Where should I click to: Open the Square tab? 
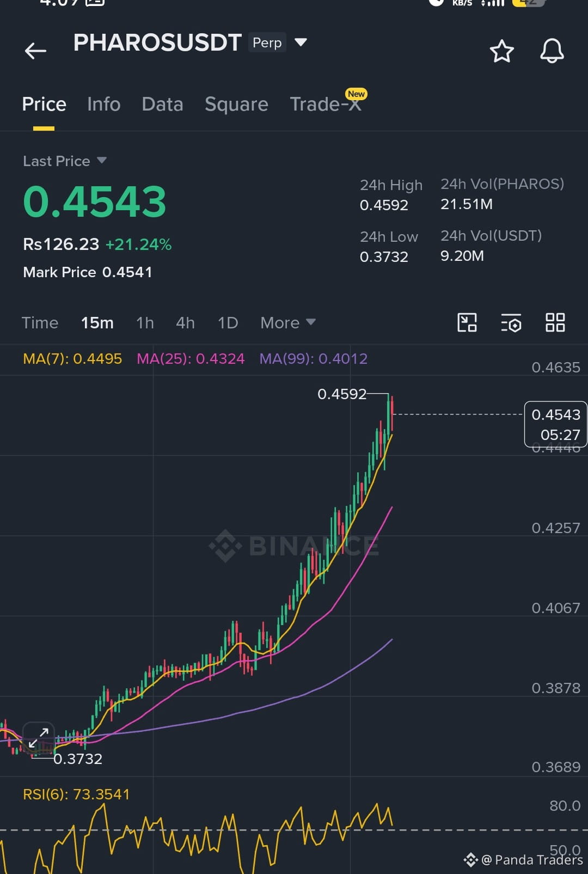[236, 104]
